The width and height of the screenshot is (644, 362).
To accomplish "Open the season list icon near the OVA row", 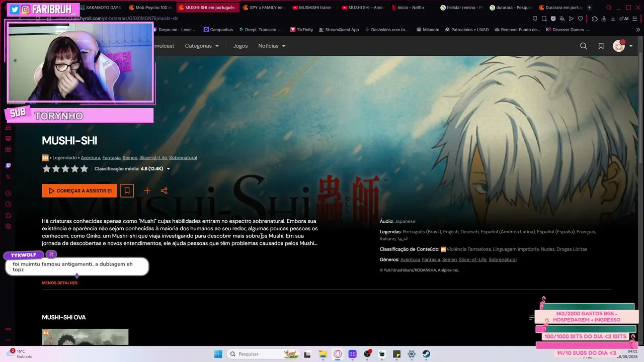I will coord(532,317).
